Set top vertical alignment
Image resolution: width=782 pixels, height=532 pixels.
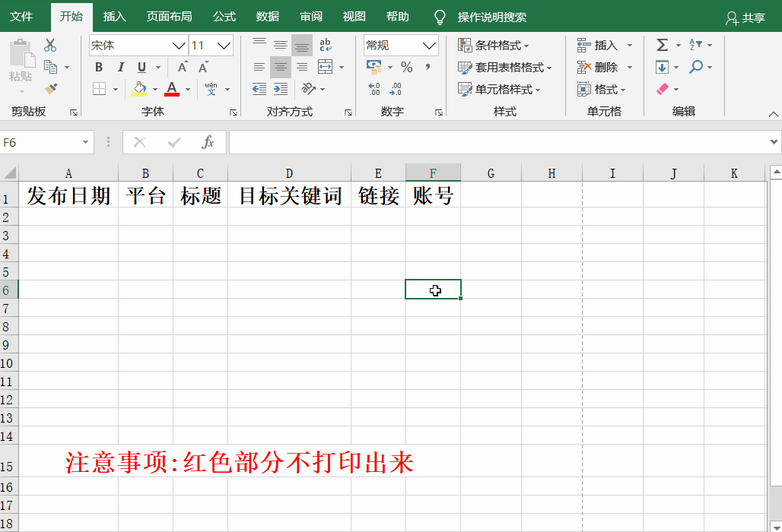click(x=259, y=45)
